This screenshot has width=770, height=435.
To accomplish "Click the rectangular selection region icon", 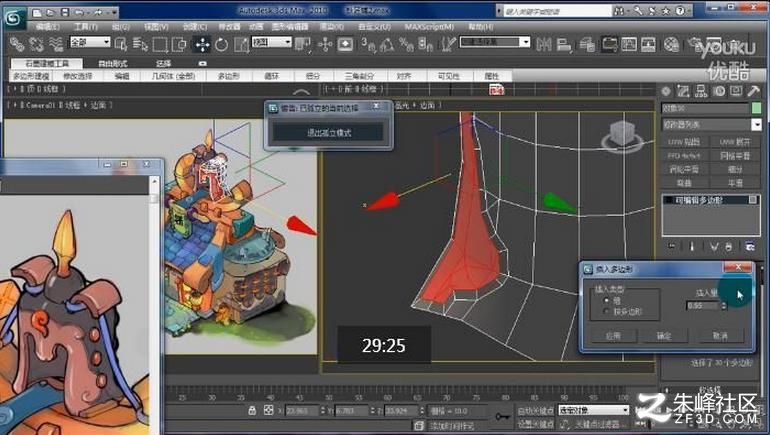I will point(160,45).
